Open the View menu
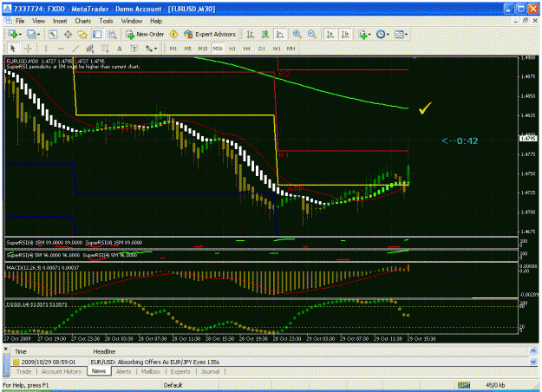This screenshot has width=542, height=392. 39,21
